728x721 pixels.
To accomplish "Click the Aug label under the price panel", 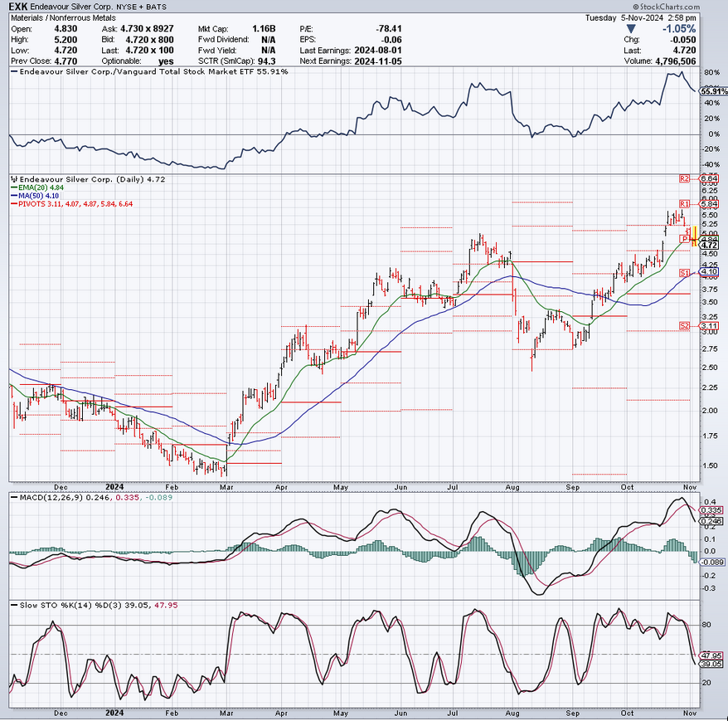I will click(x=512, y=487).
